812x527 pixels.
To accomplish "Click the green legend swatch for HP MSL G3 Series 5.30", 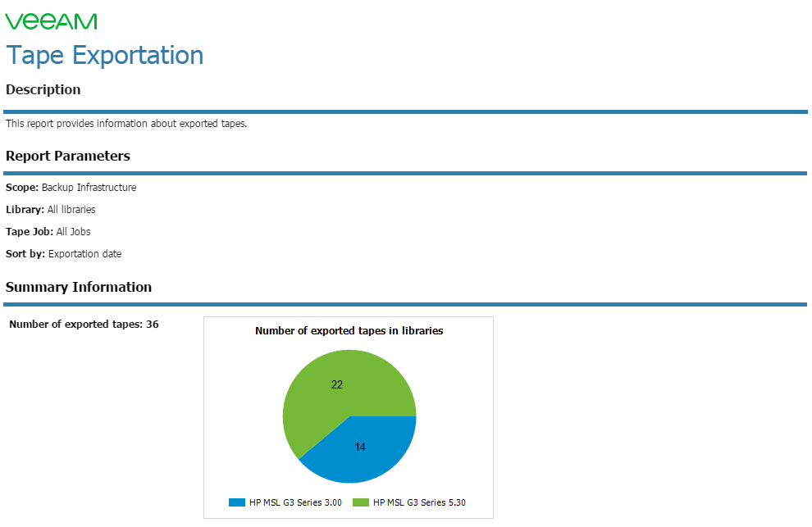I will [x=360, y=502].
